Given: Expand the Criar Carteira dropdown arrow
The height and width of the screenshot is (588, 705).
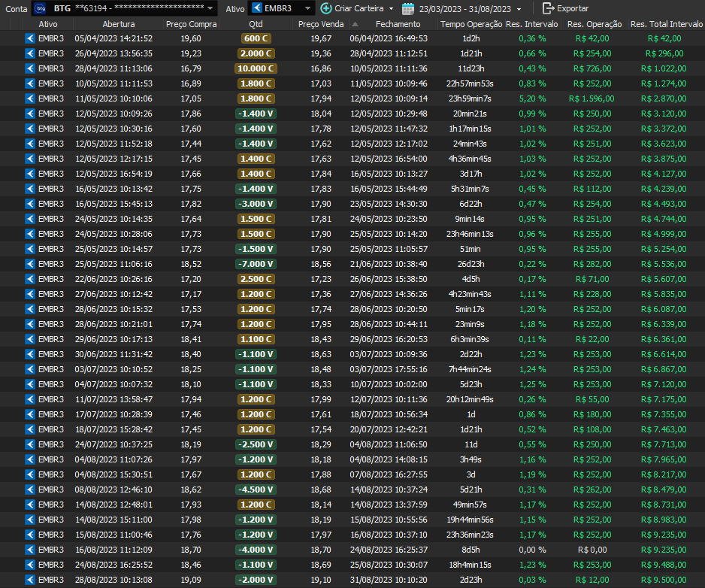Looking at the screenshot, I should [x=391, y=8].
